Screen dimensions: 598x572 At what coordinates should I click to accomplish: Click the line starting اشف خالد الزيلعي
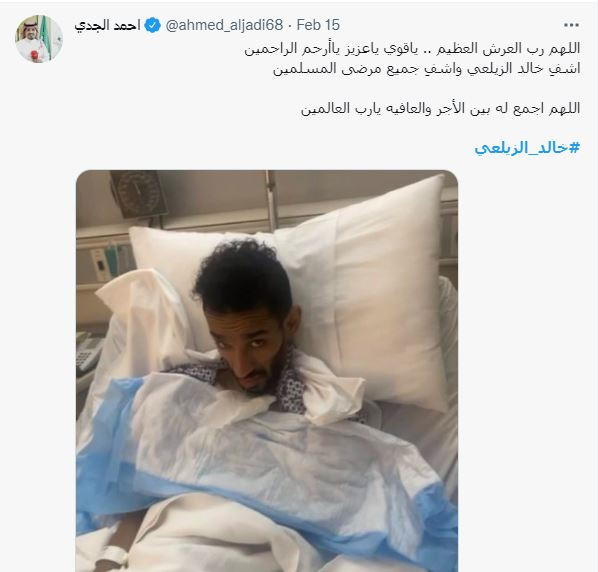(426, 69)
